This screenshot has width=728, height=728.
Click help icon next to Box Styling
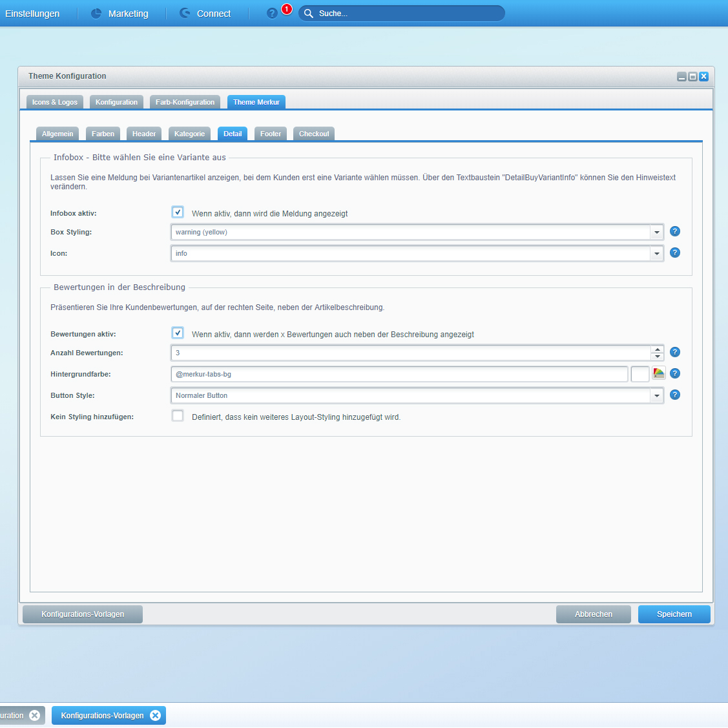point(675,231)
